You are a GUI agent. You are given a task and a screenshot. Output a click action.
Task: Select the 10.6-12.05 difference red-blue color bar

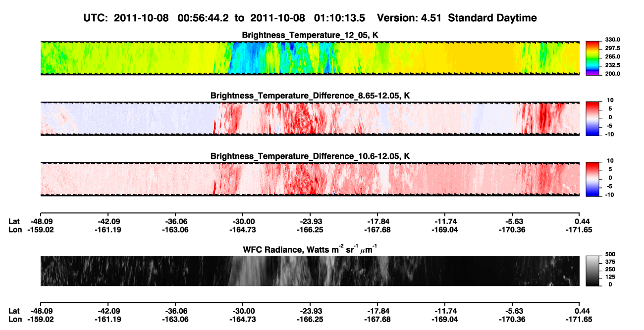(x=592, y=179)
